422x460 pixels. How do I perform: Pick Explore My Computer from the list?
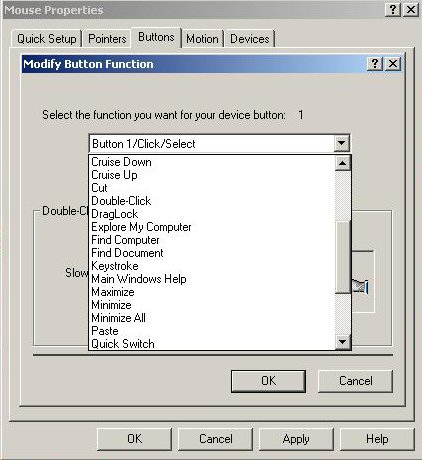coord(141,227)
